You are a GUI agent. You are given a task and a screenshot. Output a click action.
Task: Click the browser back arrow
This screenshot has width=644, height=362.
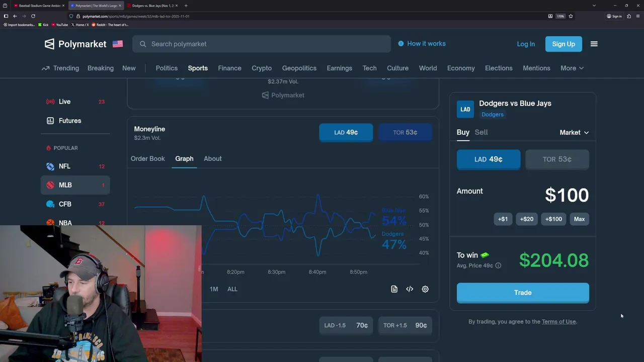15,16
